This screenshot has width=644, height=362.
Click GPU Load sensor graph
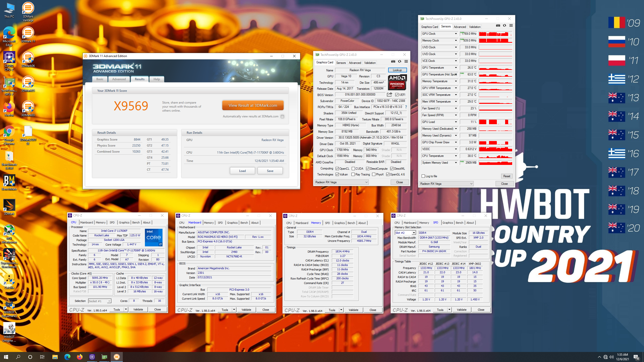click(495, 122)
